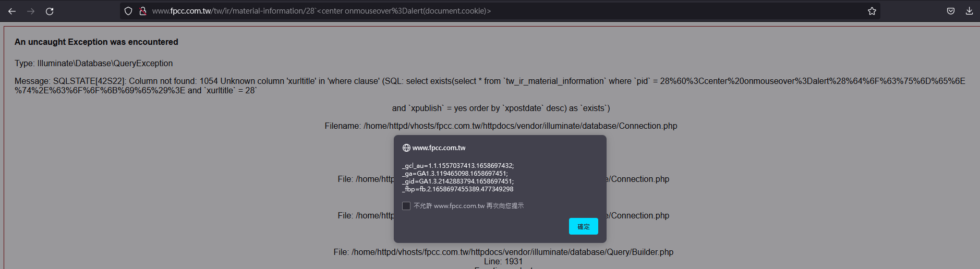The width and height of the screenshot is (980, 269).
Task: Click the globe icon in alert dialog
Action: (406, 148)
